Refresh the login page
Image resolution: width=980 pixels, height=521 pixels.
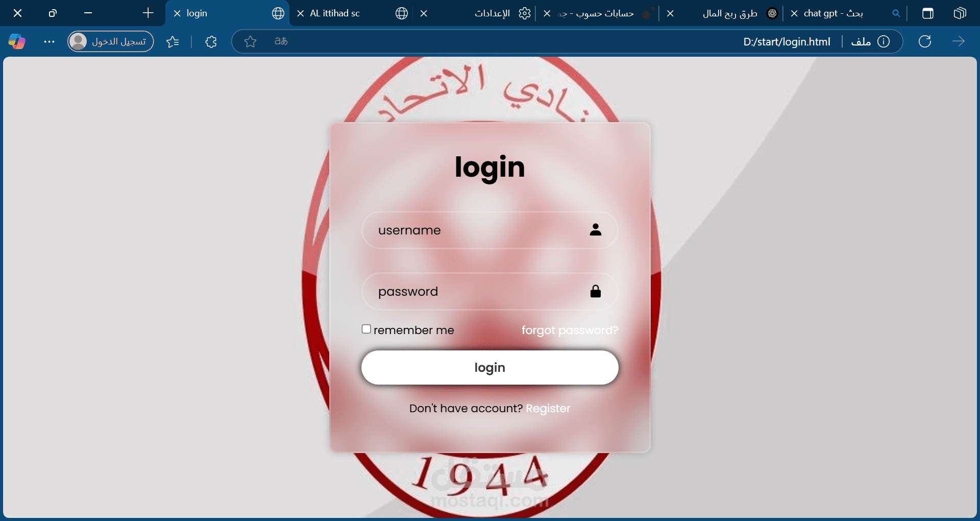click(x=925, y=41)
